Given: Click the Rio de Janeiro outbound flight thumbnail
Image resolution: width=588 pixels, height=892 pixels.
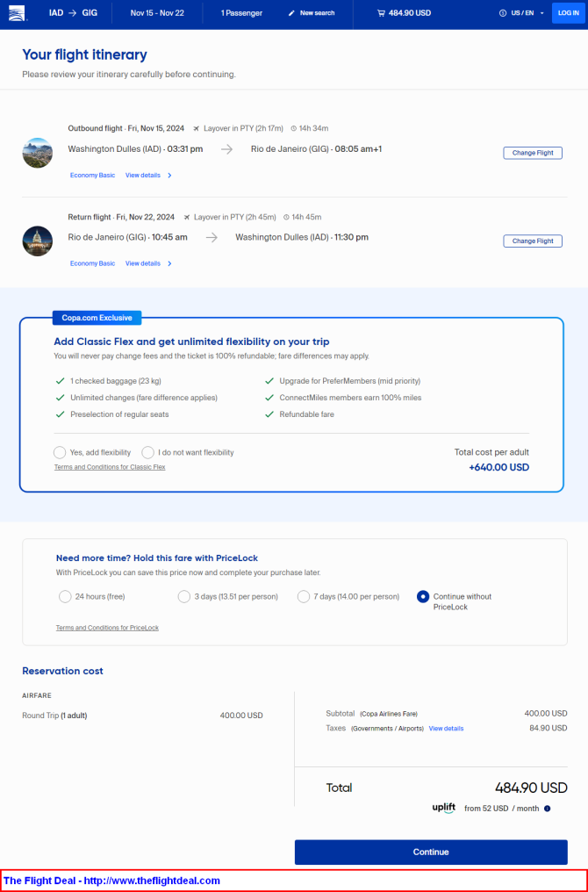Looking at the screenshot, I should (x=38, y=153).
